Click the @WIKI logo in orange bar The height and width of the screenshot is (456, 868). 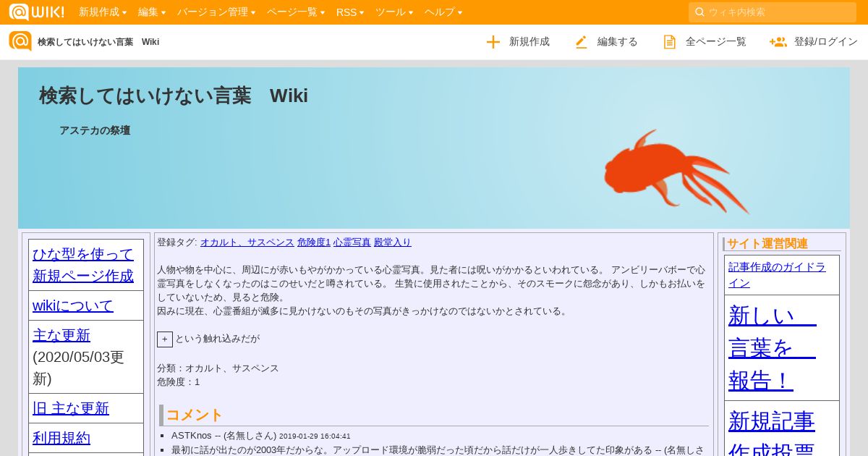pyautogui.click(x=36, y=12)
